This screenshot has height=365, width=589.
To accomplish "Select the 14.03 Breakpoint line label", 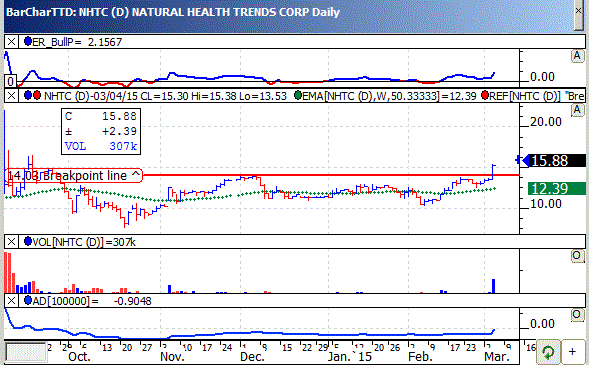I will 74,175.
